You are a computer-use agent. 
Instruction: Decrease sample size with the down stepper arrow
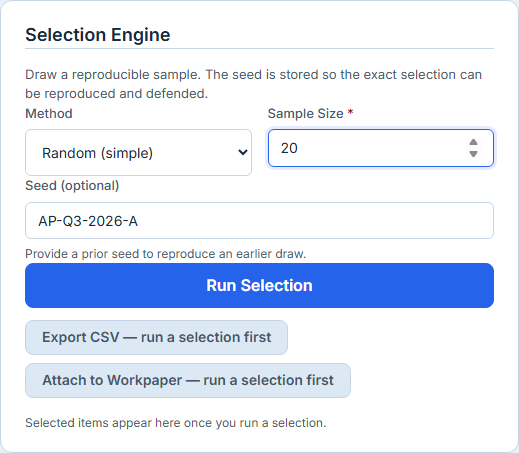coord(473,154)
